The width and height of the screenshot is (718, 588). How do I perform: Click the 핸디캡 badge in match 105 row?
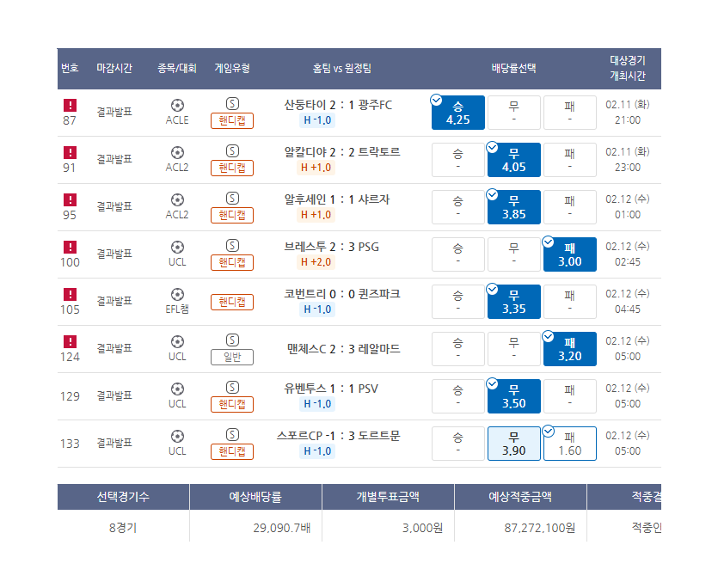[232, 302]
